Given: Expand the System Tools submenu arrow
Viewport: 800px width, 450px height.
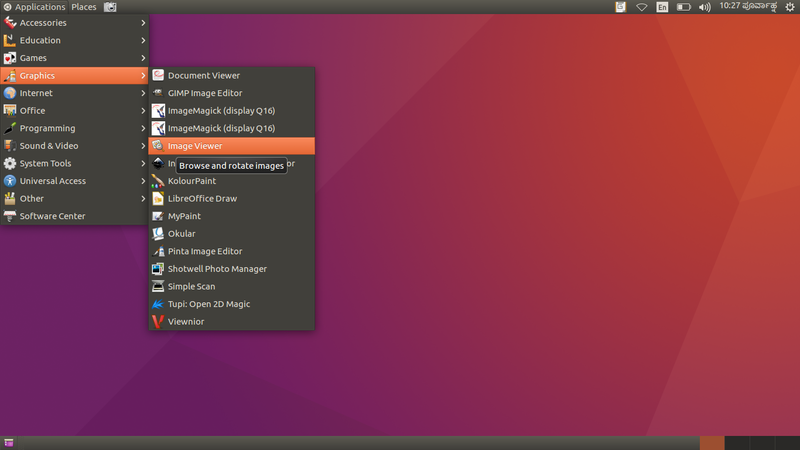Looking at the screenshot, I should (143, 164).
